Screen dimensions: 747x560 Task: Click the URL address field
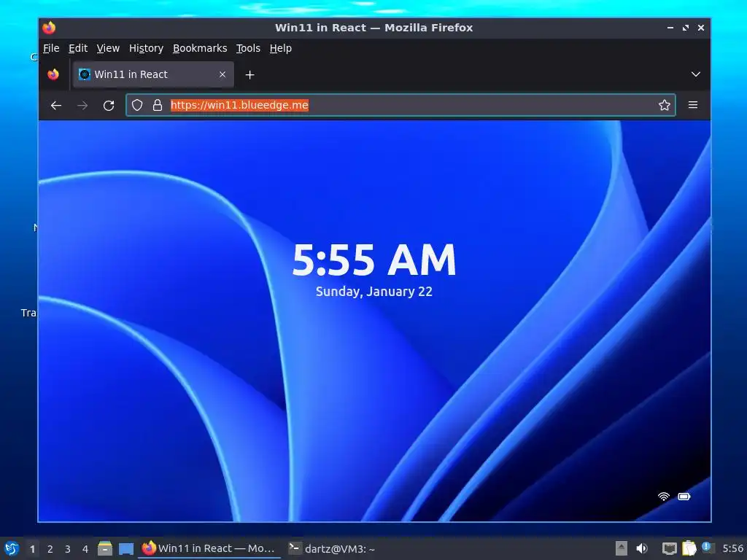400,105
